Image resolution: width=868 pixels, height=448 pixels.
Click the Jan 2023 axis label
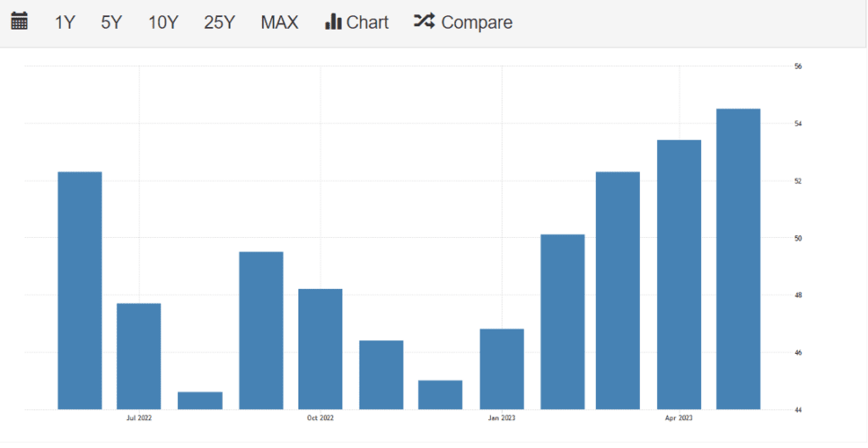click(502, 418)
